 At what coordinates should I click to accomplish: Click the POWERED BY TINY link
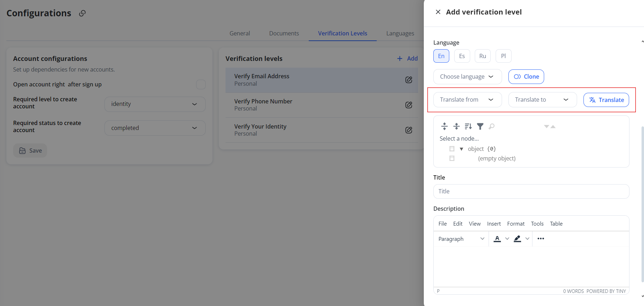point(606,291)
